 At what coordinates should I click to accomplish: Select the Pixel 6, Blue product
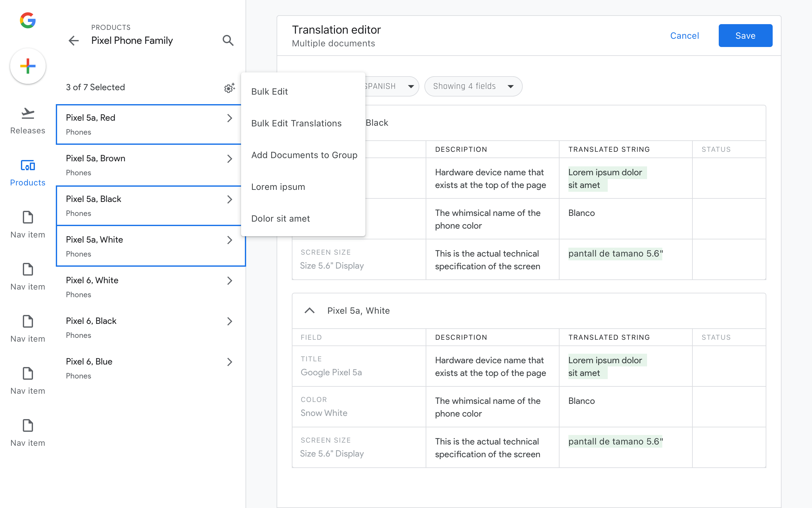(x=151, y=369)
